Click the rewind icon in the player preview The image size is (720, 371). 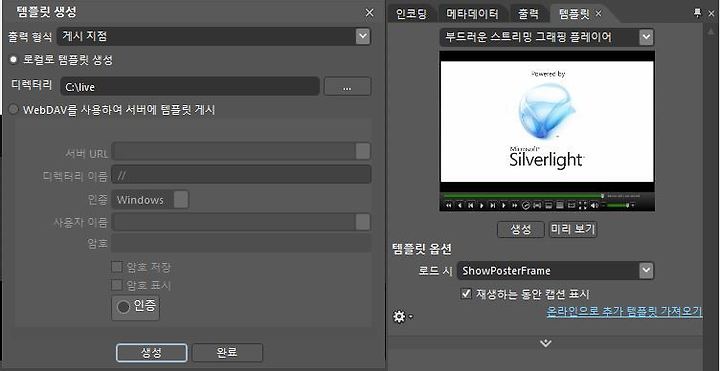(x=449, y=206)
